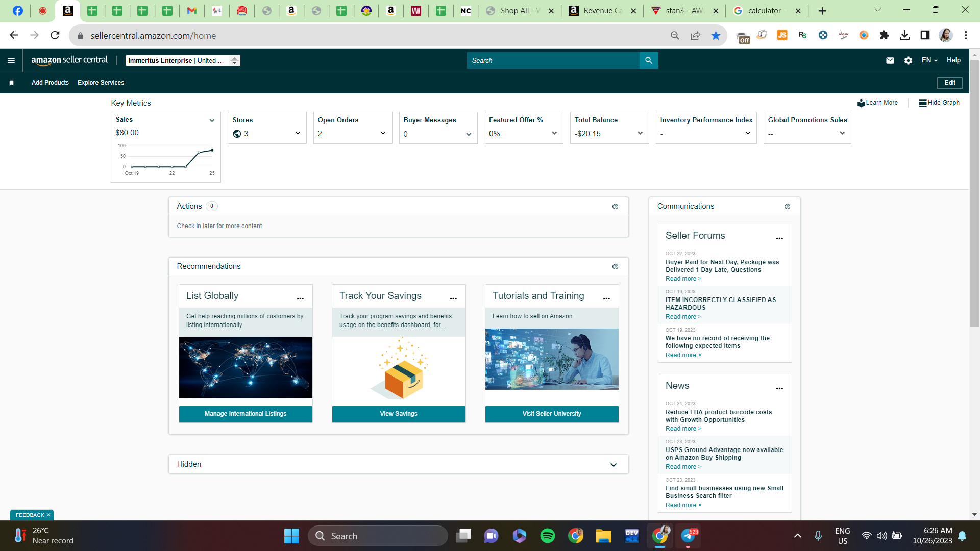Open the settings gear icon
Viewport: 980px width, 551px height.
click(908, 60)
